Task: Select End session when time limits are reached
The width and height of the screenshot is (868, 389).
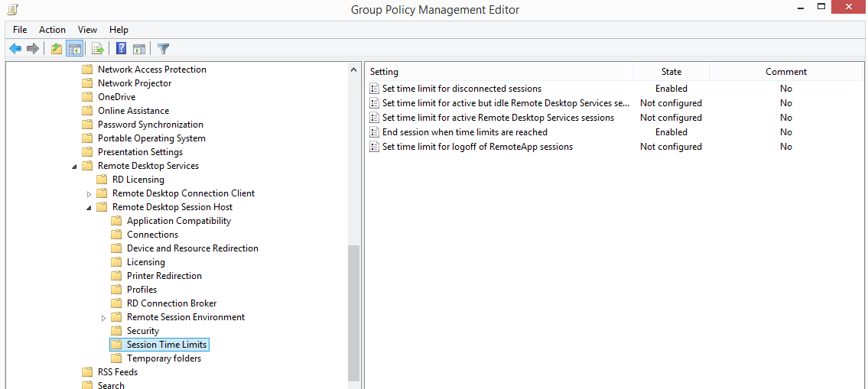Action: coord(464,132)
